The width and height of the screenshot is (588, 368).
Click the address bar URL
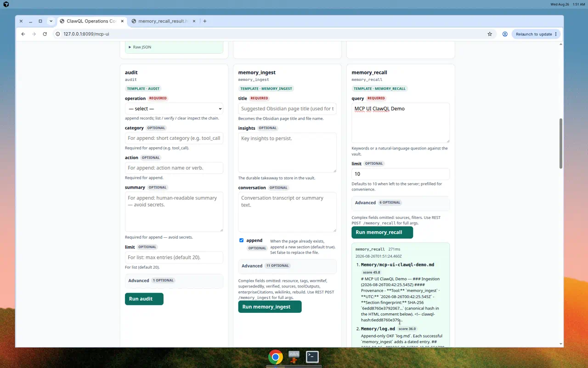(86, 34)
